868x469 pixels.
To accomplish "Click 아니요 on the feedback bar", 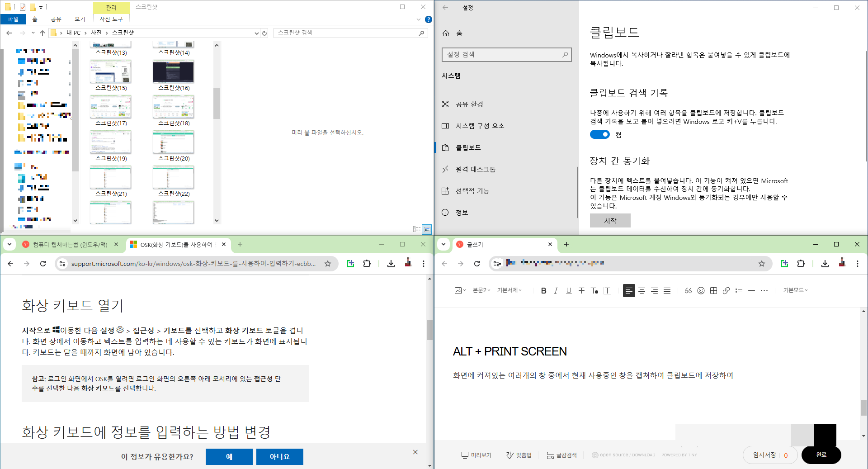I will pos(280,457).
